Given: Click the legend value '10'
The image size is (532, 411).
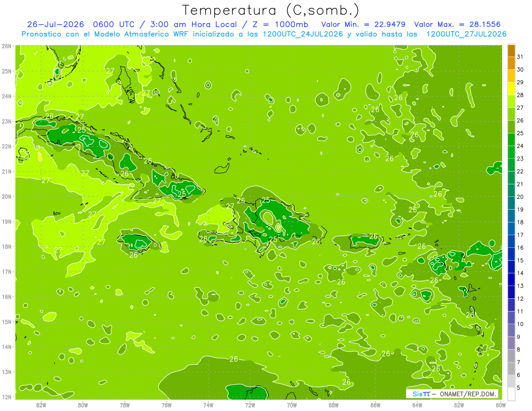Looking at the screenshot, I should 520,324.
